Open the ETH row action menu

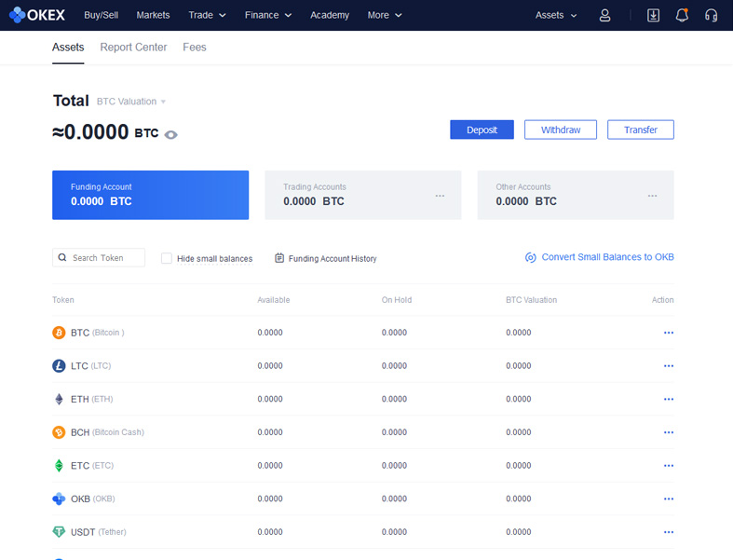pyautogui.click(x=669, y=399)
